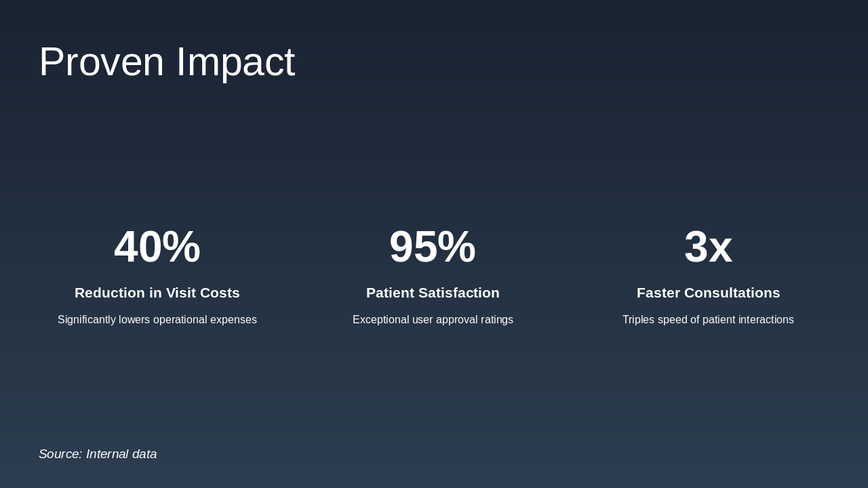Screen dimensions: 868x488
Task: Click the large "95%" statistic
Action: click(433, 247)
